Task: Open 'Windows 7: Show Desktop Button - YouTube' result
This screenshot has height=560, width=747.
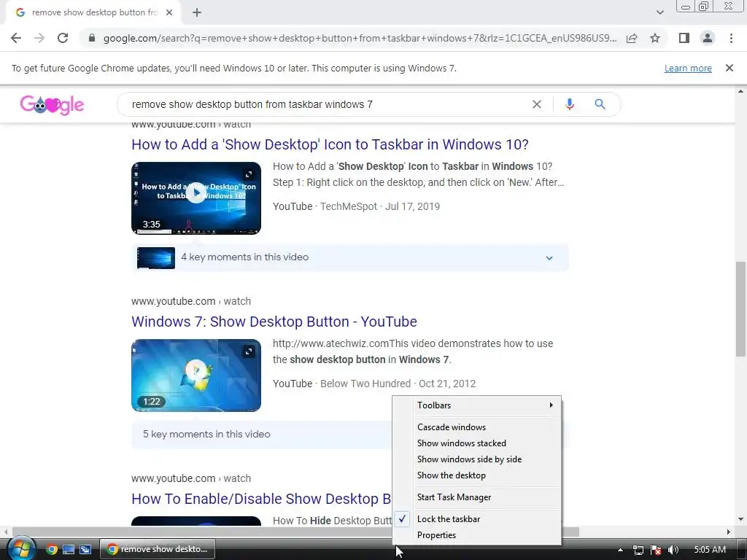Action: pyautogui.click(x=274, y=322)
